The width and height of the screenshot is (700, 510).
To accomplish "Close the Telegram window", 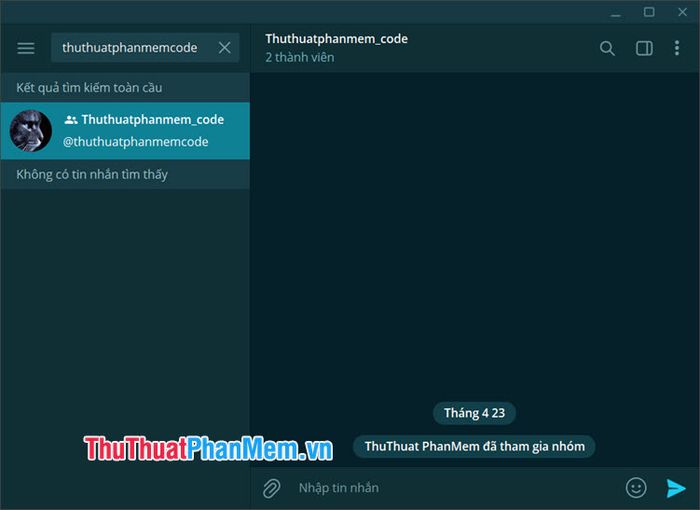I will pos(682,12).
